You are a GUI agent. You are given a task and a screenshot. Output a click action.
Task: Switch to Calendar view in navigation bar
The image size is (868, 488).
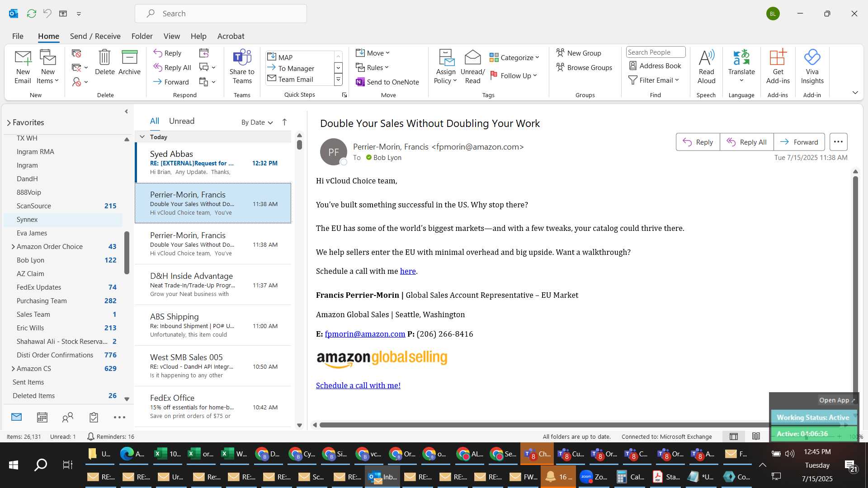[x=42, y=417]
